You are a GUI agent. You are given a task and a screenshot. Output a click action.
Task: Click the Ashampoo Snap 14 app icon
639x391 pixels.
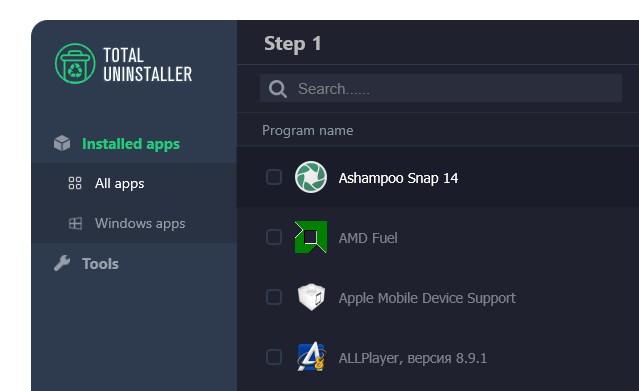coord(311,177)
